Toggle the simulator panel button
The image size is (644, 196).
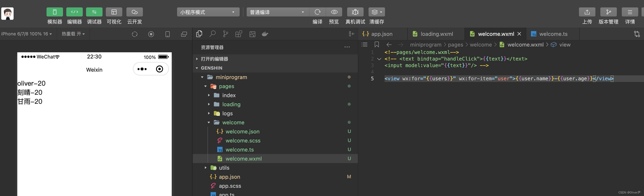(55, 12)
